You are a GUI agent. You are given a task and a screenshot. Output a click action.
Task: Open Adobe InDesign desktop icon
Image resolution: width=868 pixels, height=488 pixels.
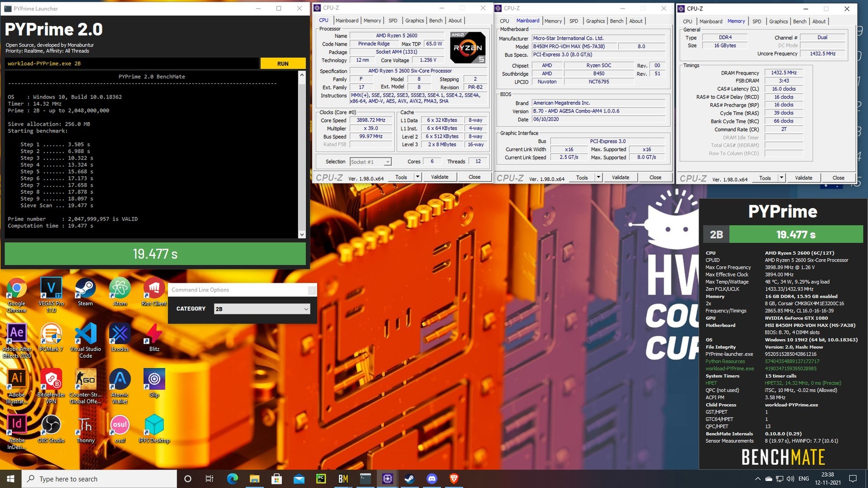17,432
